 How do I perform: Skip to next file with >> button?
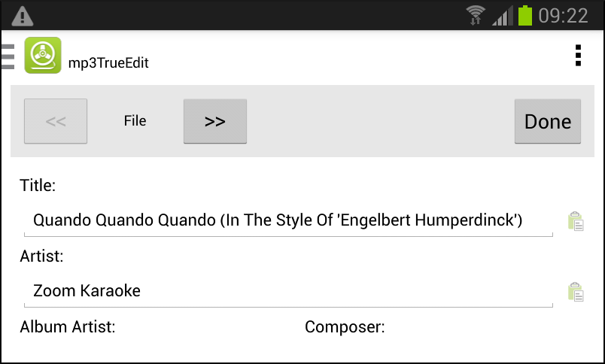click(215, 121)
